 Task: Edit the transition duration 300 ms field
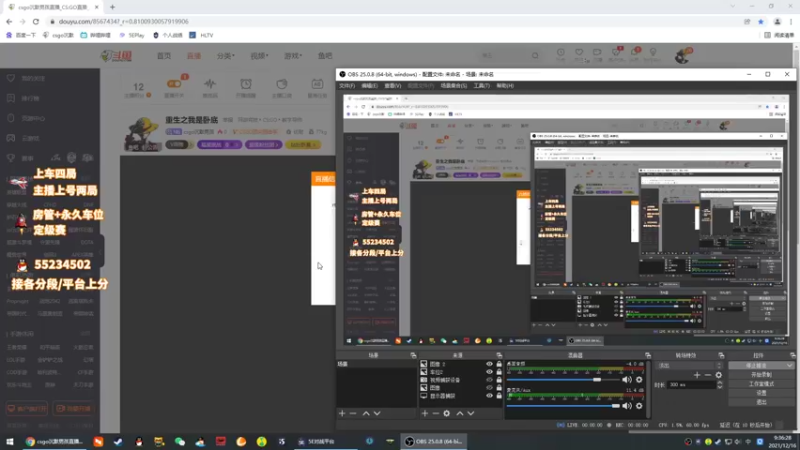(x=692, y=385)
